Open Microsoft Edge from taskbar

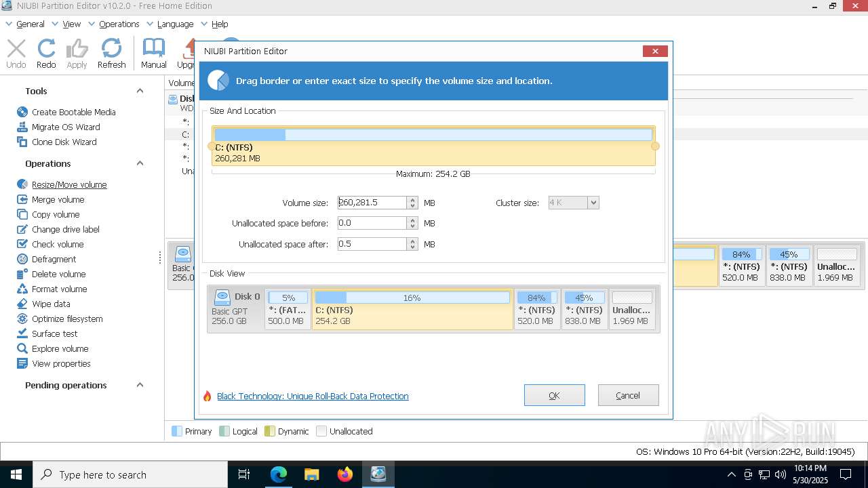coord(279,474)
